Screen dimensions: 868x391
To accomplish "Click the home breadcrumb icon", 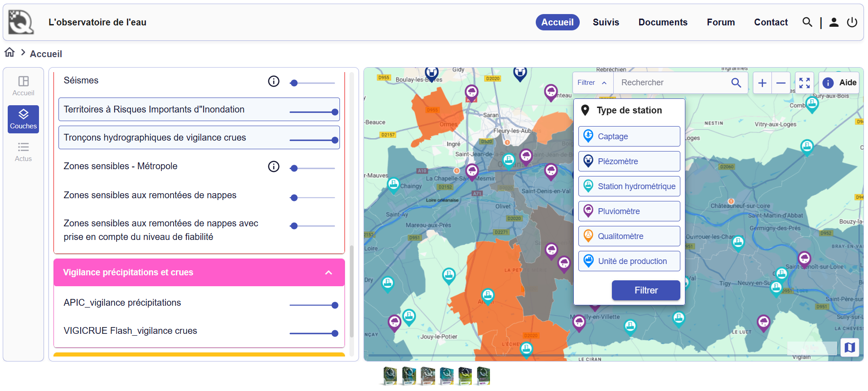I will pos(10,53).
